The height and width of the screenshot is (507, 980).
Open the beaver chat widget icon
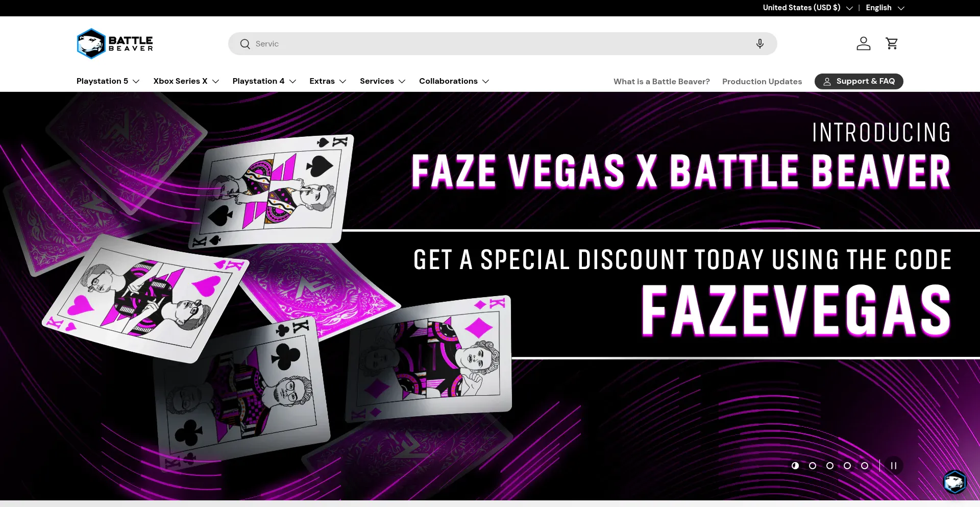(x=954, y=481)
